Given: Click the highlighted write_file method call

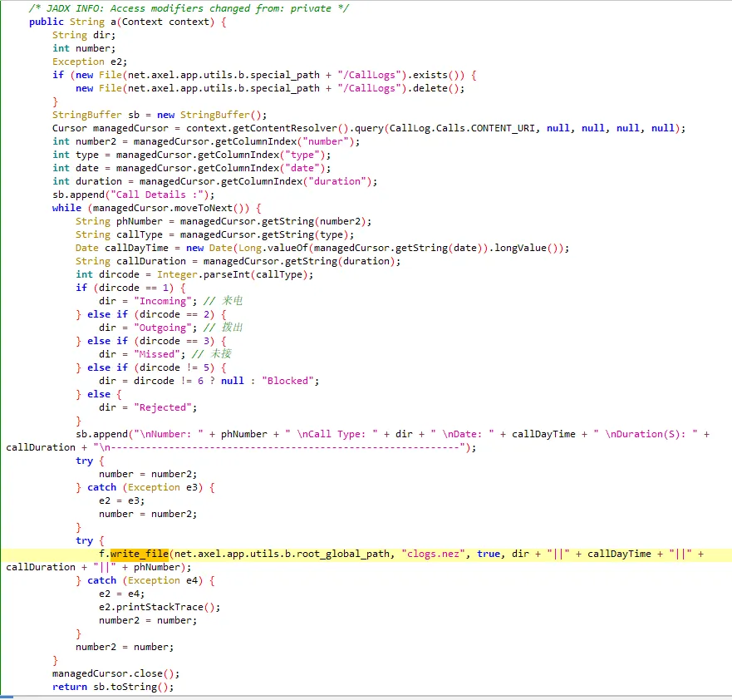Looking at the screenshot, I should (x=139, y=554).
